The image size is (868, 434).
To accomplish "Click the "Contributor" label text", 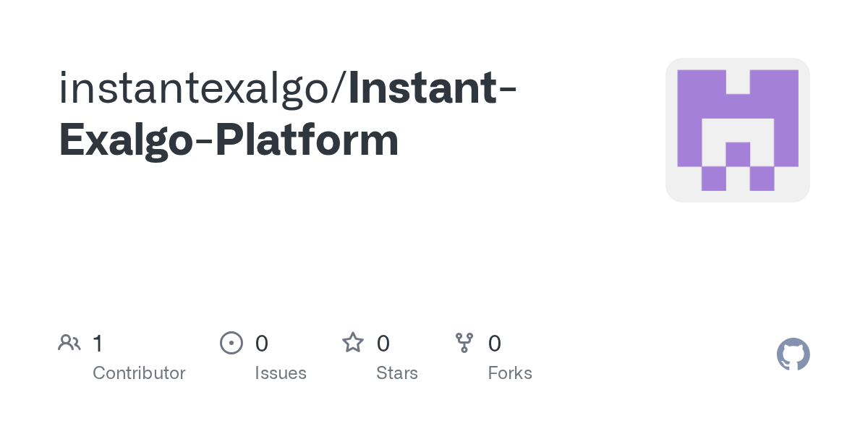I will [139, 373].
